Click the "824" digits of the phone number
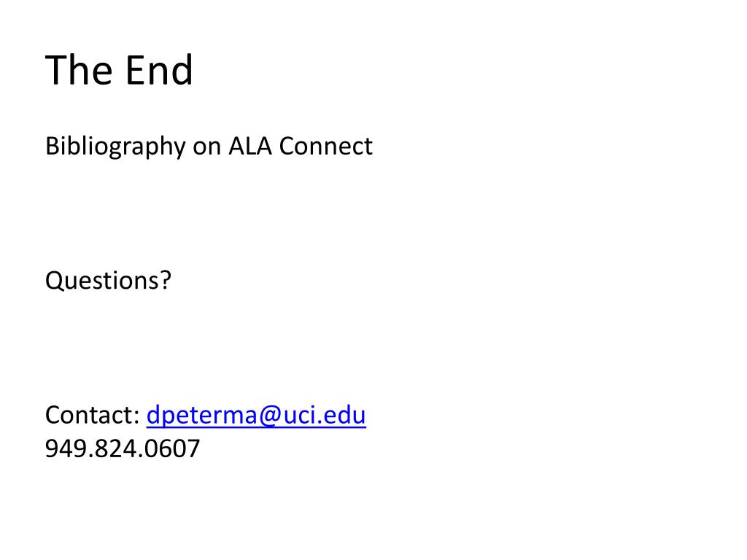The width and height of the screenshot is (747, 560). tap(116, 448)
